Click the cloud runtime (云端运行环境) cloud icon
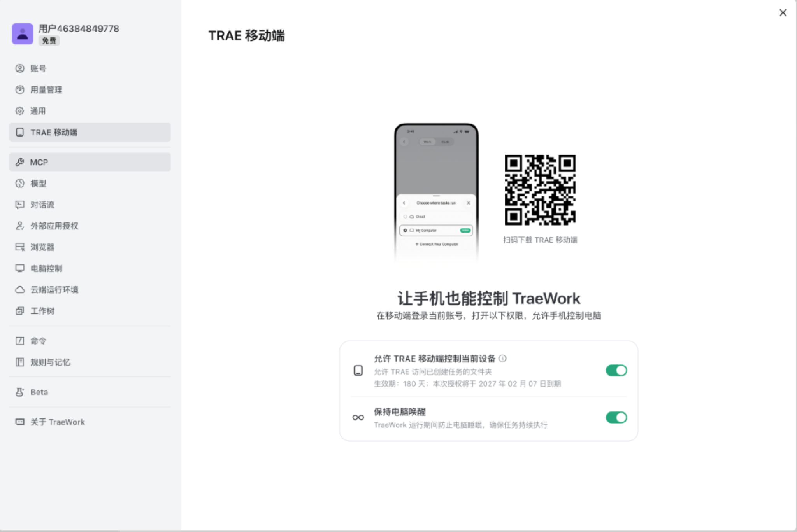This screenshot has width=797, height=532. click(x=20, y=290)
